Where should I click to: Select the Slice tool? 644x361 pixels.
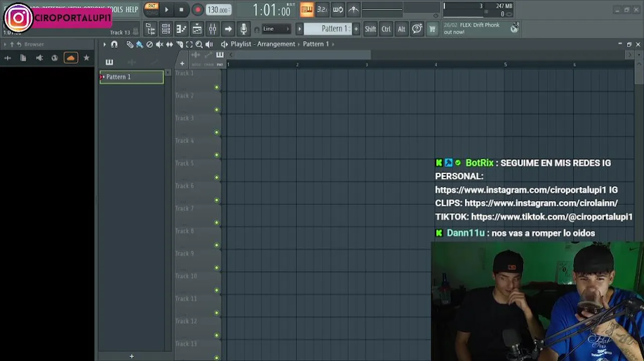pyautogui.click(x=180, y=44)
